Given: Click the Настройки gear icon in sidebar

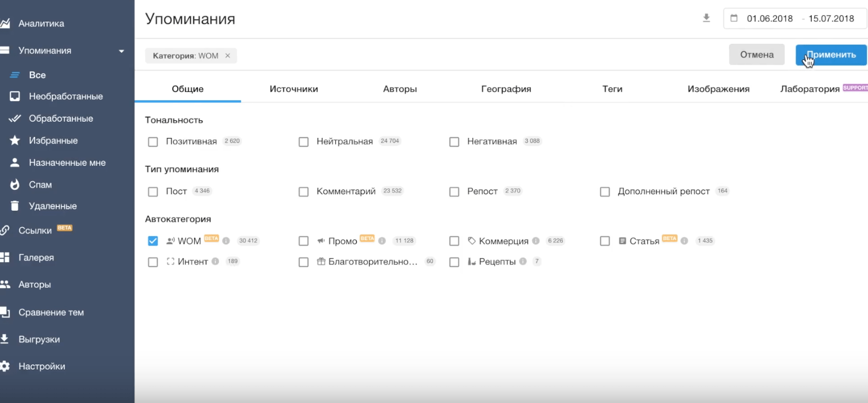Looking at the screenshot, I should tap(5, 366).
